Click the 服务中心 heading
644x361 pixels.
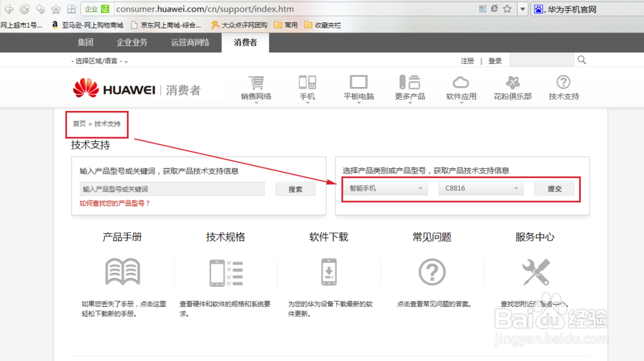click(x=535, y=237)
